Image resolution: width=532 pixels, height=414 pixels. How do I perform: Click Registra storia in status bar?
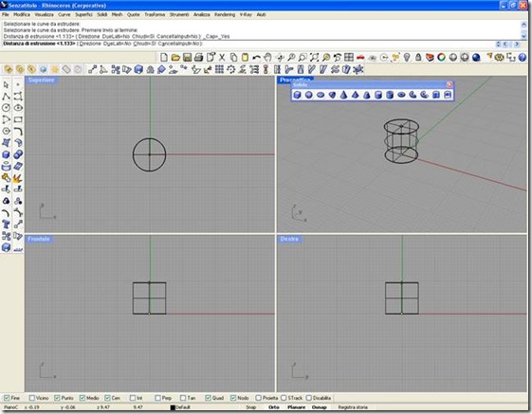(353, 407)
